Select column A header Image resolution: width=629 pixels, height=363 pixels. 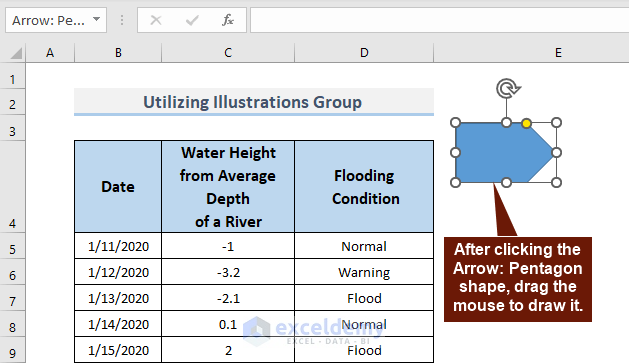click(50, 53)
